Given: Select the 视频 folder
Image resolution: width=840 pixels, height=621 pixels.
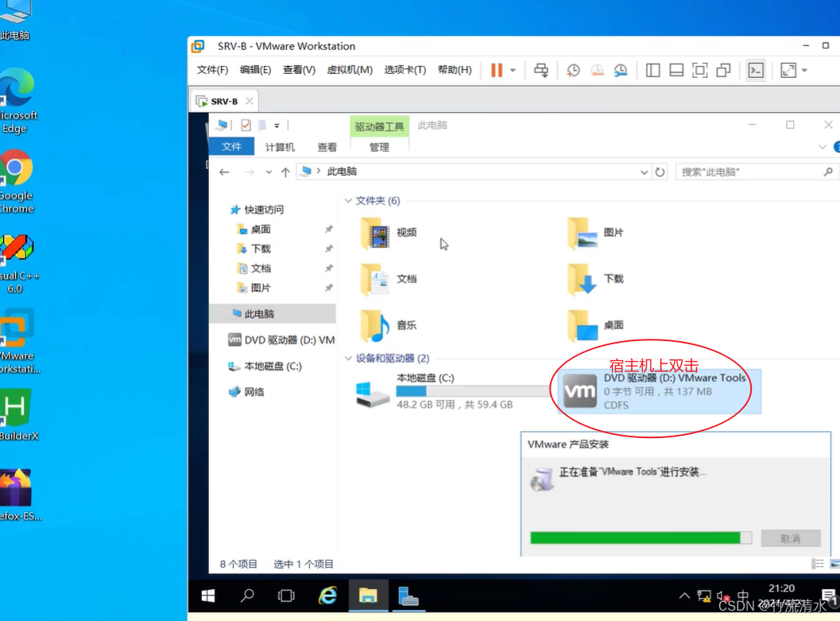Looking at the screenshot, I should click(389, 232).
